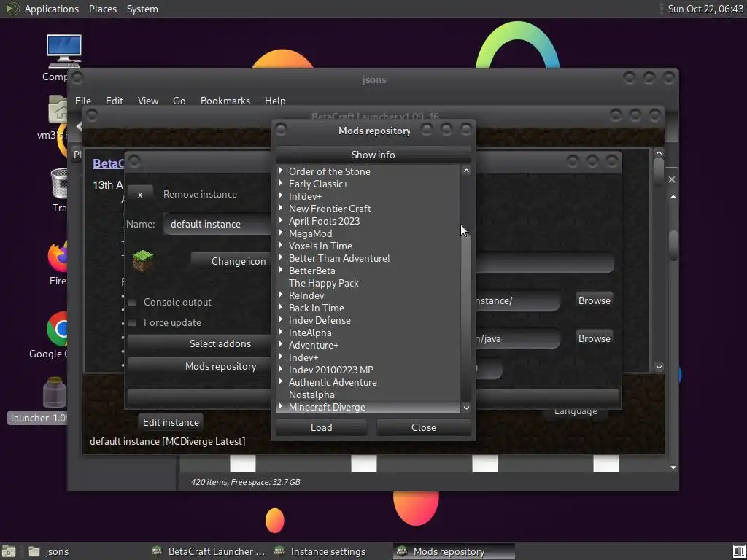Open the Applications menu in top panel
This screenshot has height=560, width=747.
tap(52, 9)
